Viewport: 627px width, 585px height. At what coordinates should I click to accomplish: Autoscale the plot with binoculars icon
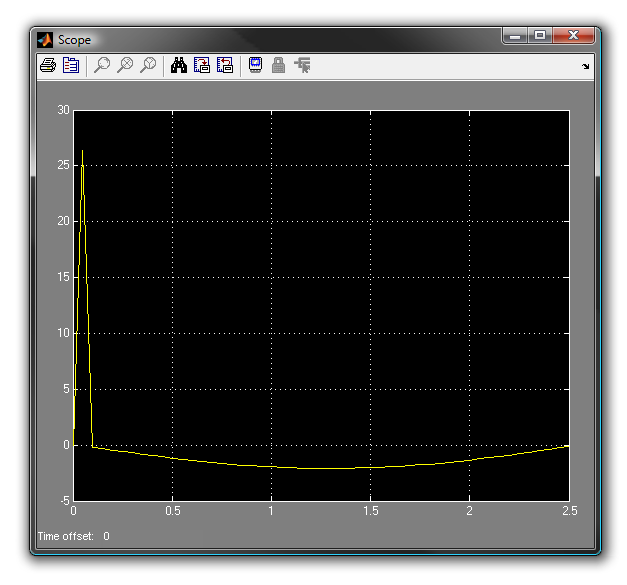coord(179,66)
